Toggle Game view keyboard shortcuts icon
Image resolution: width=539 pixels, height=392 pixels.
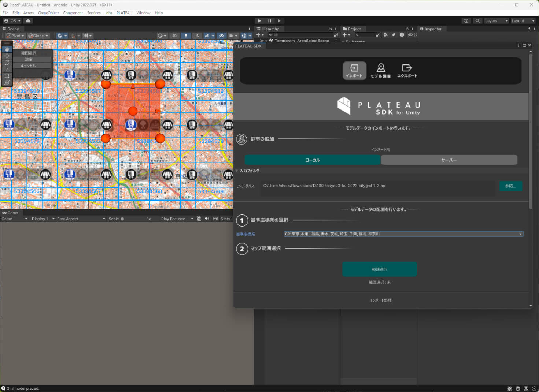(x=215, y=219)
